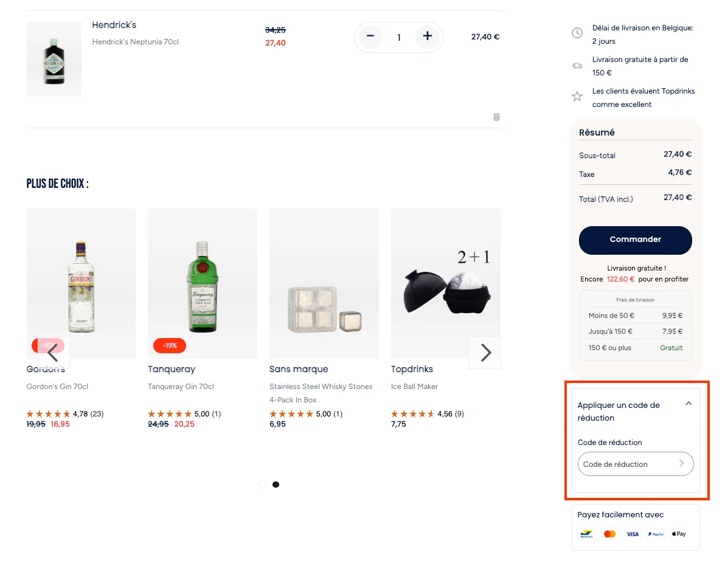Click the Visa payment icon
728x566 pixels.
click(633, 534)
